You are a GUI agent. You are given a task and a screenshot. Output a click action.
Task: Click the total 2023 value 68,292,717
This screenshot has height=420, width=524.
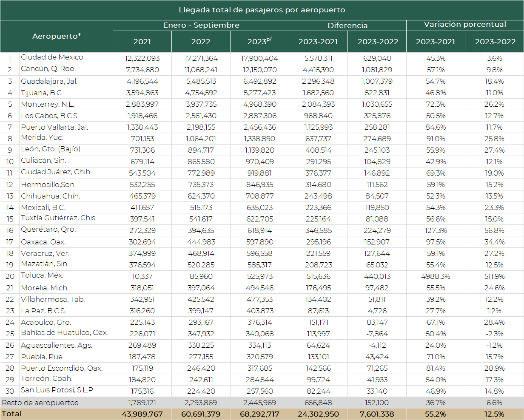tap(259, 414)
